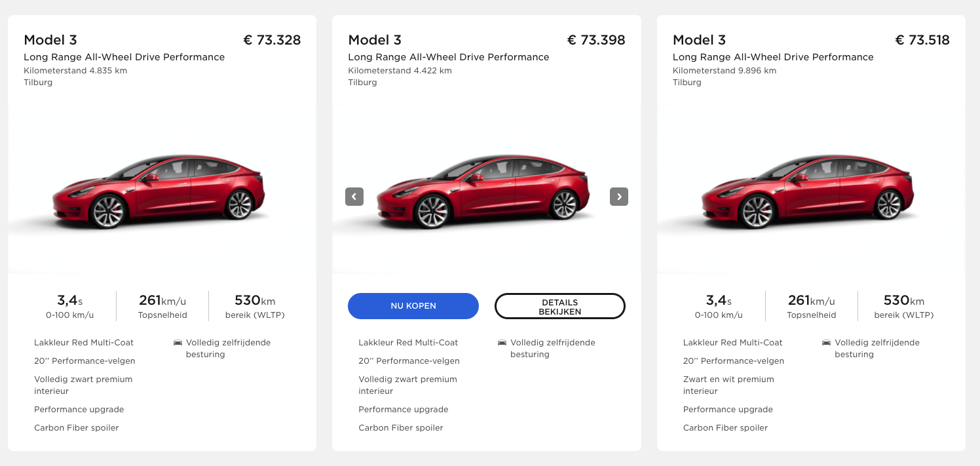Buy the car with NU KOPEN button
Viewport: 980px width, 466px height.
413,306
